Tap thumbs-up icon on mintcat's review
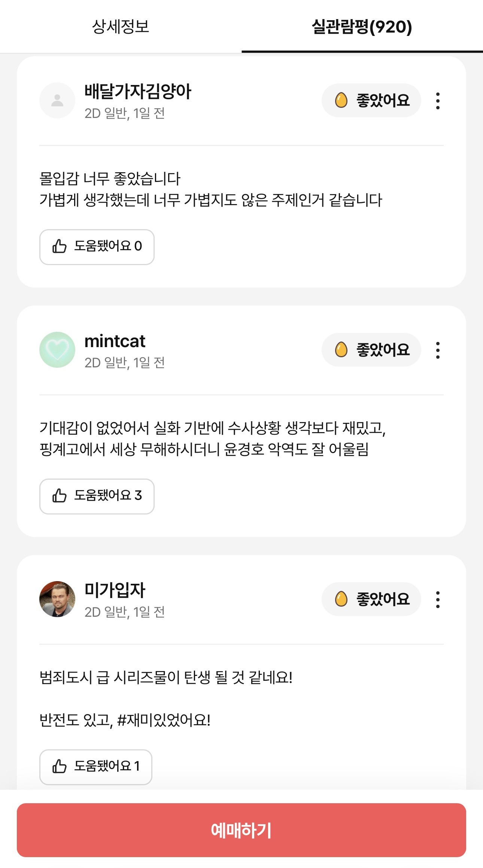 click(60, 496)
